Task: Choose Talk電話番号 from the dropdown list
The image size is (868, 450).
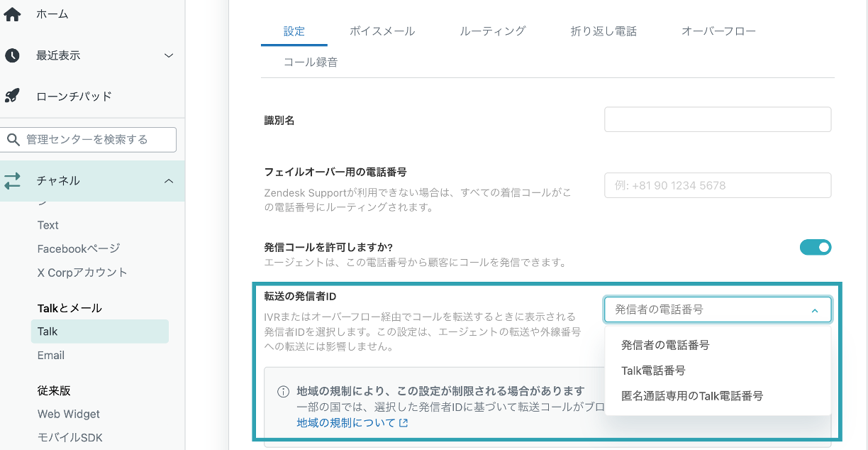Action: click(x=653, y=371)
